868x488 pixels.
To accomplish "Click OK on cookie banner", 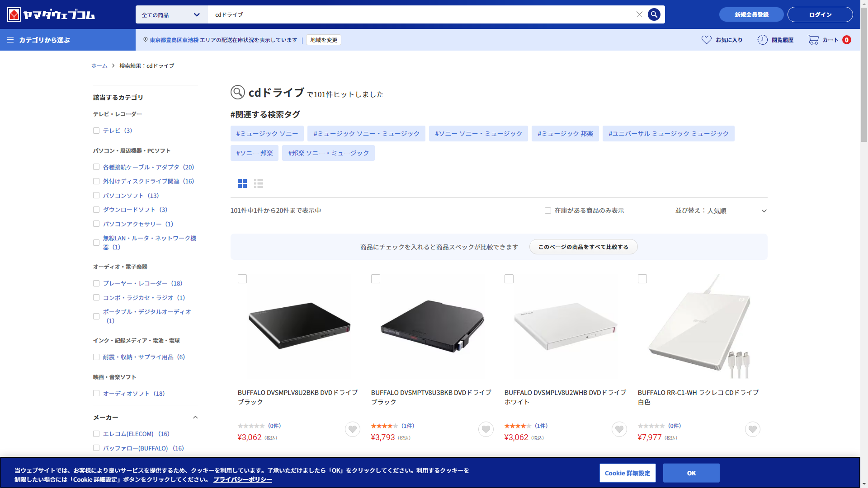I will (691, 473).
